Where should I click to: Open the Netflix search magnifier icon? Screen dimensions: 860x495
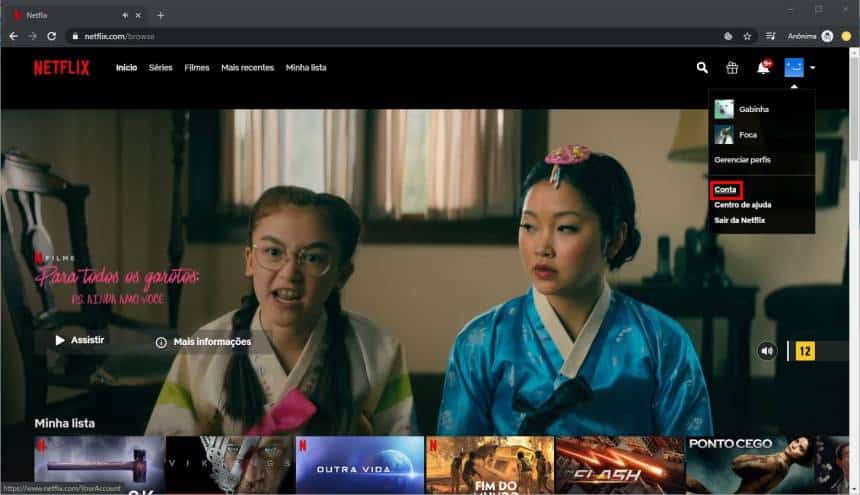click(702, 68)
